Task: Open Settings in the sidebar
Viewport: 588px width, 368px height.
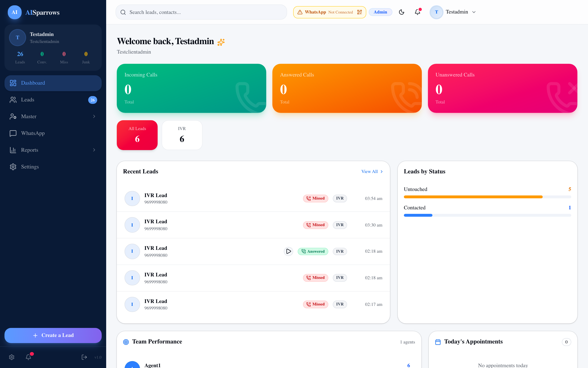Action: tap(53, 167)
